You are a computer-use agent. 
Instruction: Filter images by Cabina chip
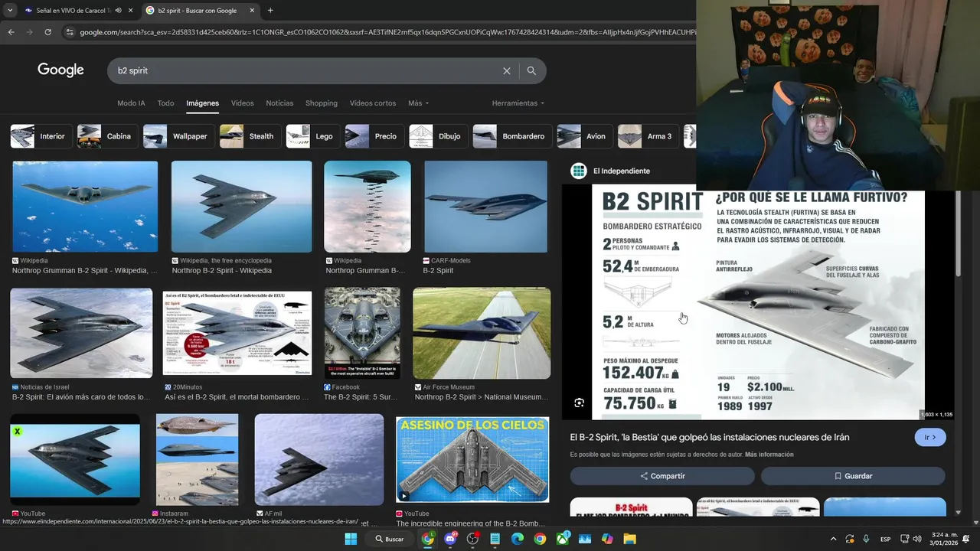coord(108,136)
